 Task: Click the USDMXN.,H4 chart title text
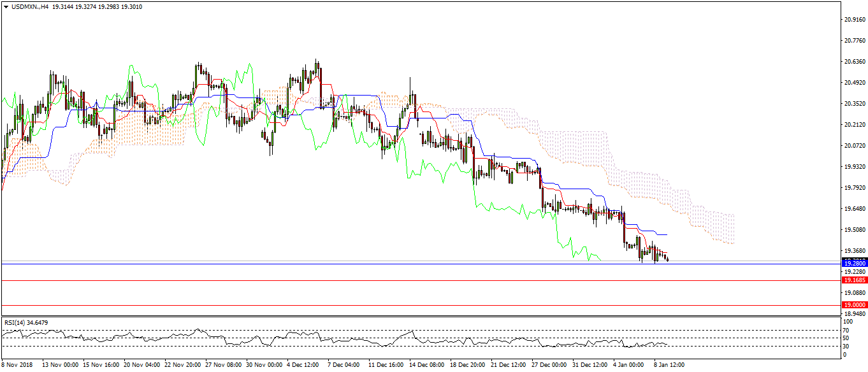point(31,6)
